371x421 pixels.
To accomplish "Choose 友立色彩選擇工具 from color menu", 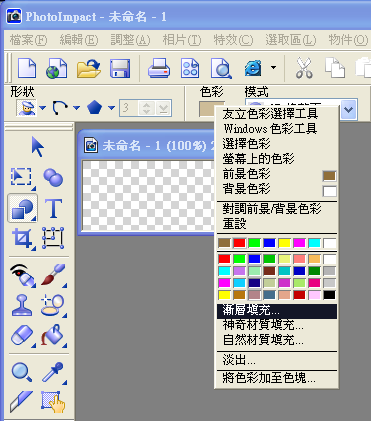I will (277, 114).
